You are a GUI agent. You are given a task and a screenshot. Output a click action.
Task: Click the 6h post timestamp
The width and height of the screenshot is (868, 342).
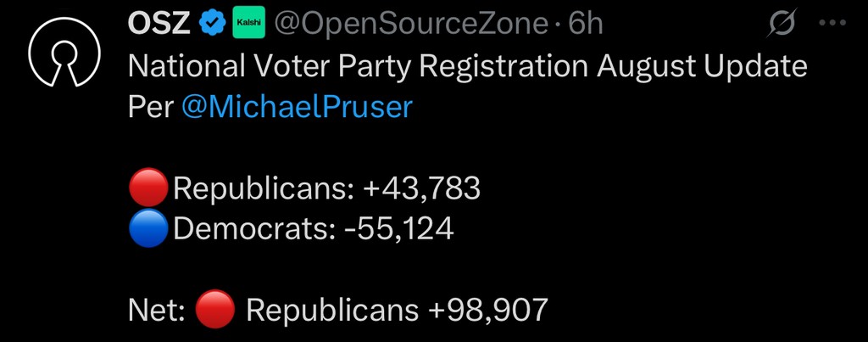point(585,25)
